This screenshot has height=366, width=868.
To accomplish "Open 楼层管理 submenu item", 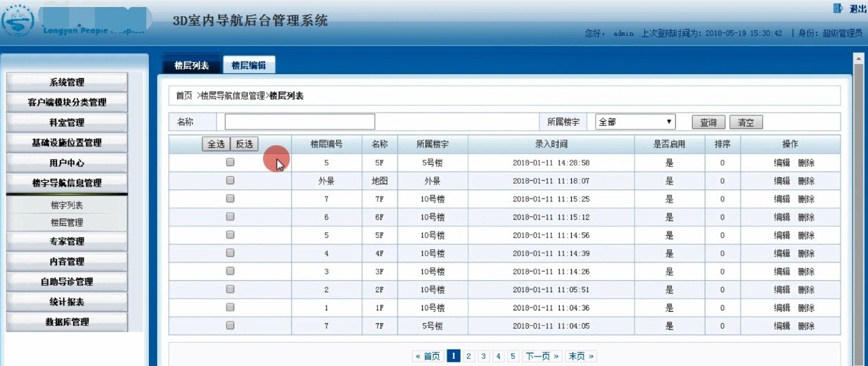I will 67,222.
